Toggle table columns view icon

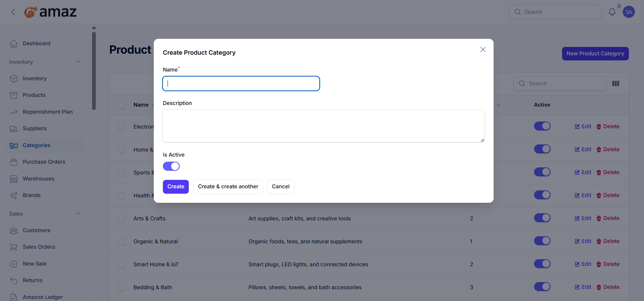(615, 84)
